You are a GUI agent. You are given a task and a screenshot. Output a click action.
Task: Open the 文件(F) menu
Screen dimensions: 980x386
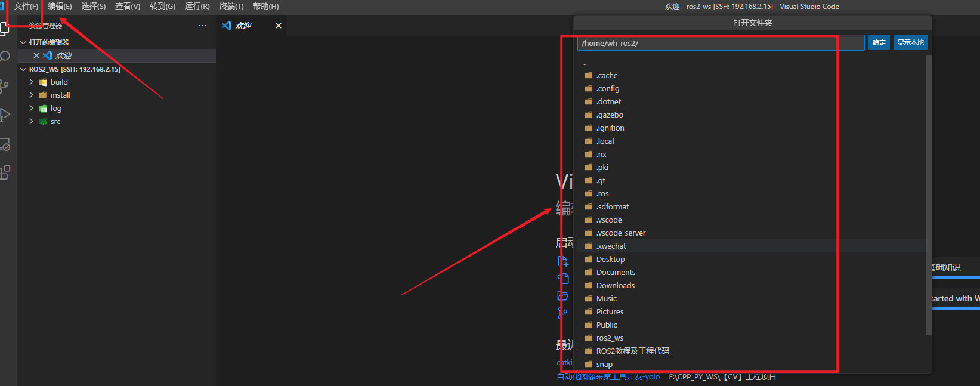tap(26, 6)
